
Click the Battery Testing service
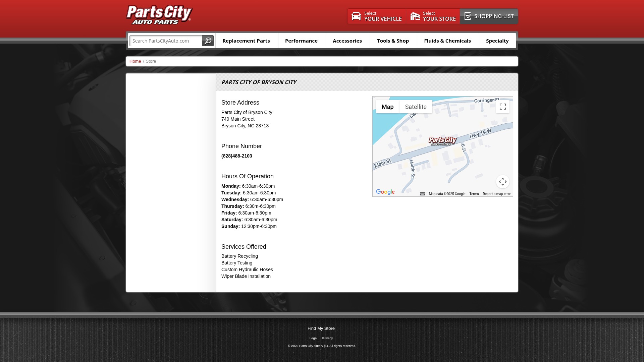[x=237, y=263]
